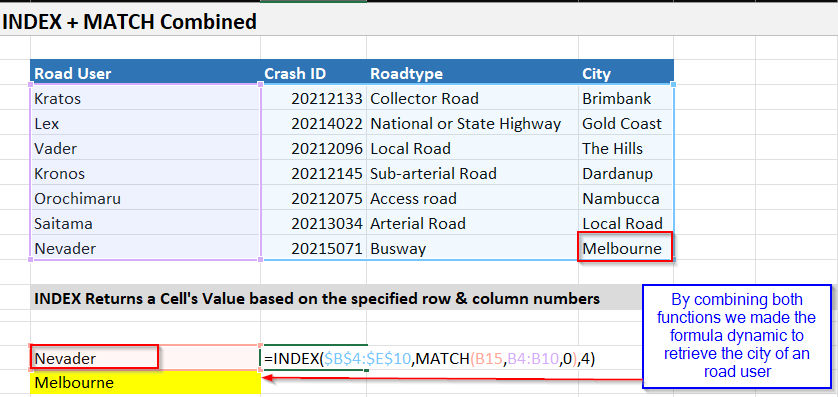Select the 'Sub-arterial Road' cell

[472, 173]
